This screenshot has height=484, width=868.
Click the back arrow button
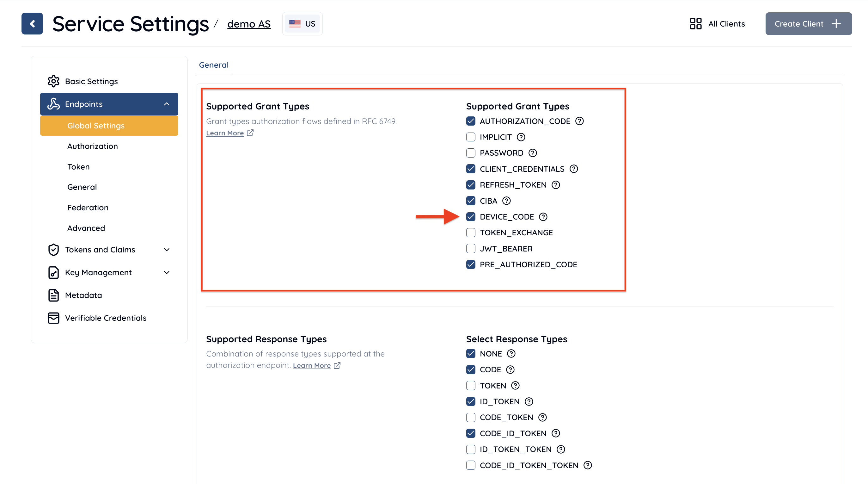click(32, 24)
